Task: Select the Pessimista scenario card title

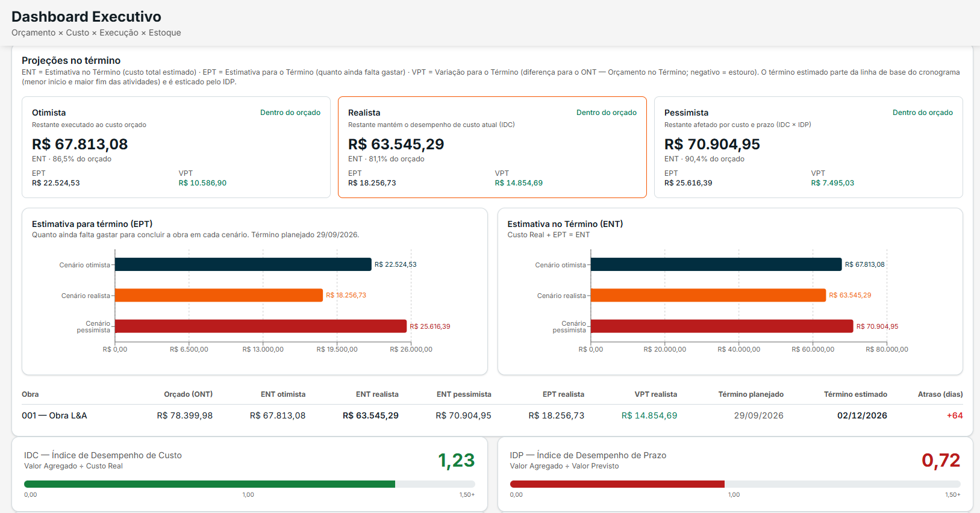Action: click(x=687, y=113)
